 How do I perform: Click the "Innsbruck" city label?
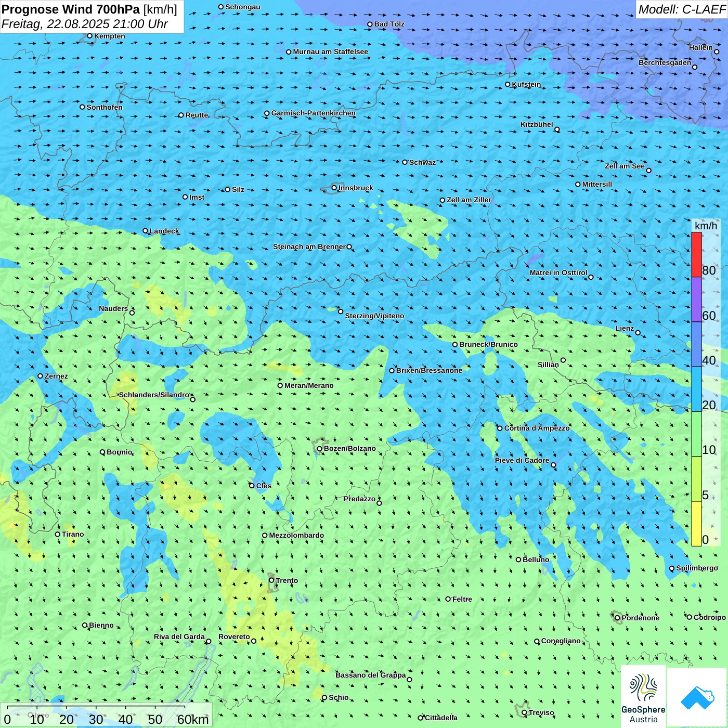click(356, 188)
